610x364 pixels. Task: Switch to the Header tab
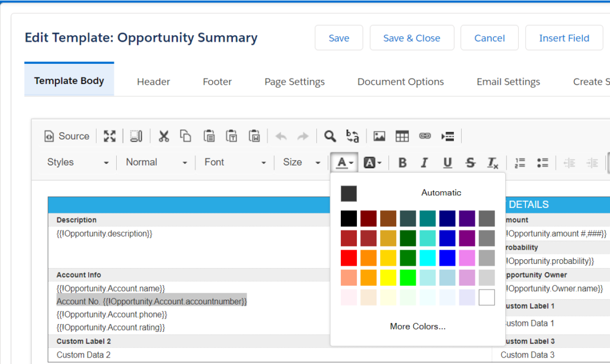click(153, 81)
